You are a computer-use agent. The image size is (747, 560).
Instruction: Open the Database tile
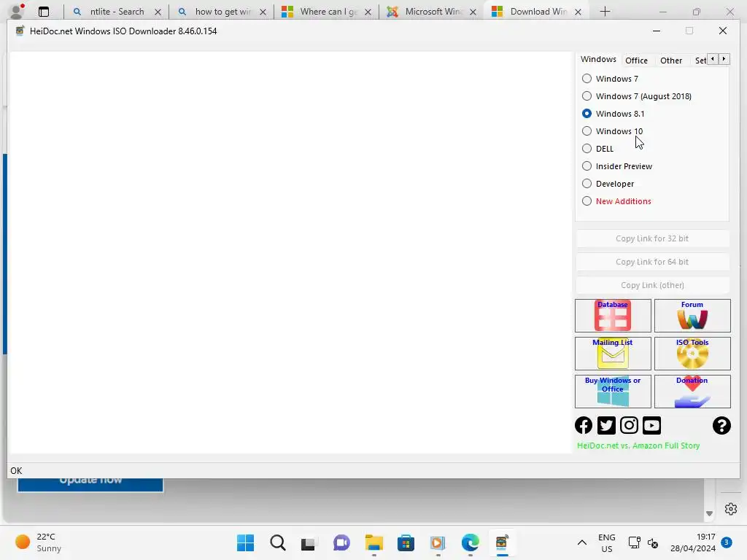[x=613, y=315]
